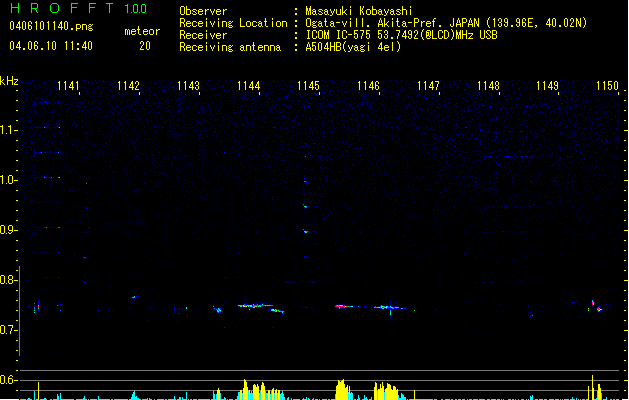Click the Observer field label
This screenshot has width=629, height=400.
[203, 11]
